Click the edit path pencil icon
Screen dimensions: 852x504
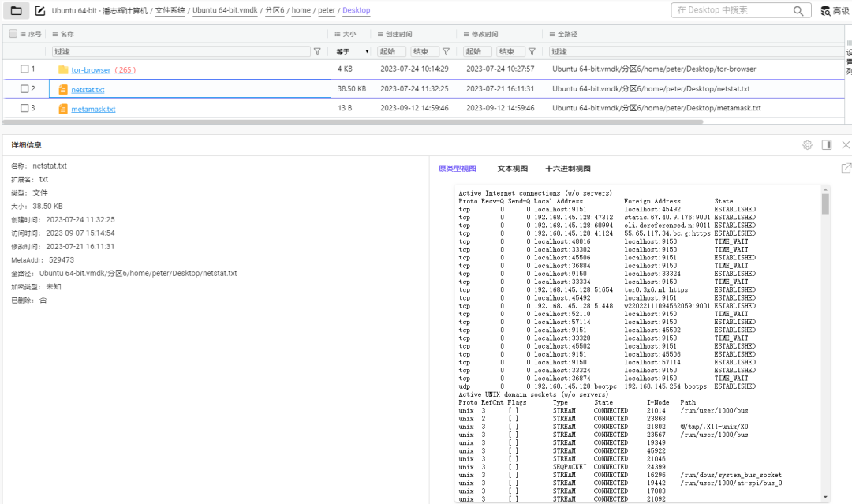[x=39, y=10]
